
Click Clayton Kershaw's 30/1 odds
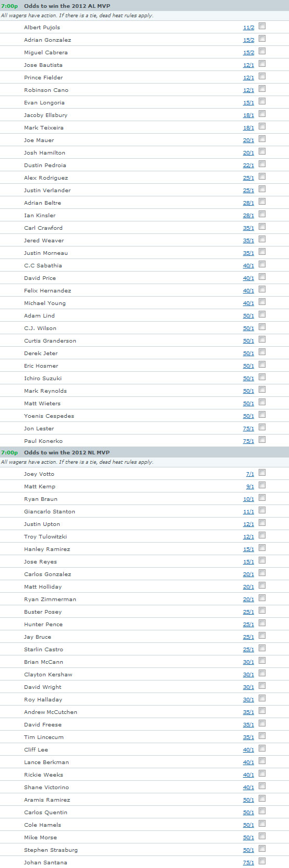tap(249, 675)
